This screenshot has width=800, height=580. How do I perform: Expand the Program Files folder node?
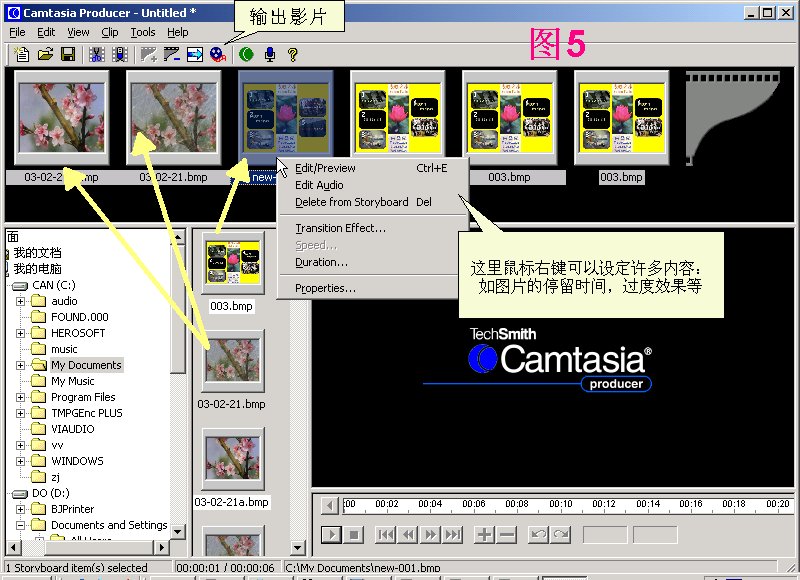21,397
